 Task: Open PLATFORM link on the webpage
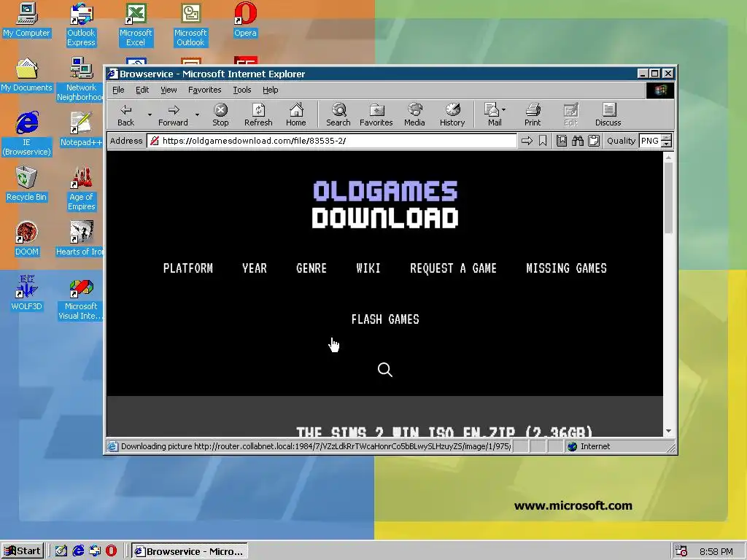pos(187,268)
